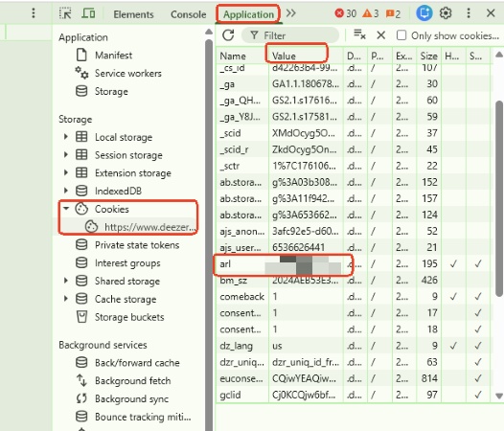The height and width of the screenshot is (431, 504).
Task: Open DevTools three-dot customize menu
Action: click(x=469, y=13)
